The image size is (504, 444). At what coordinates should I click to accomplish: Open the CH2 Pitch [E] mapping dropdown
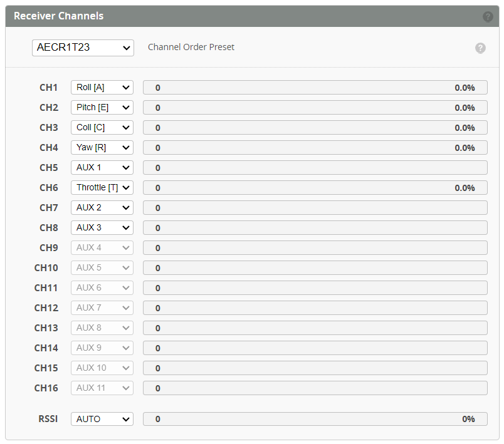pos(102,107)
